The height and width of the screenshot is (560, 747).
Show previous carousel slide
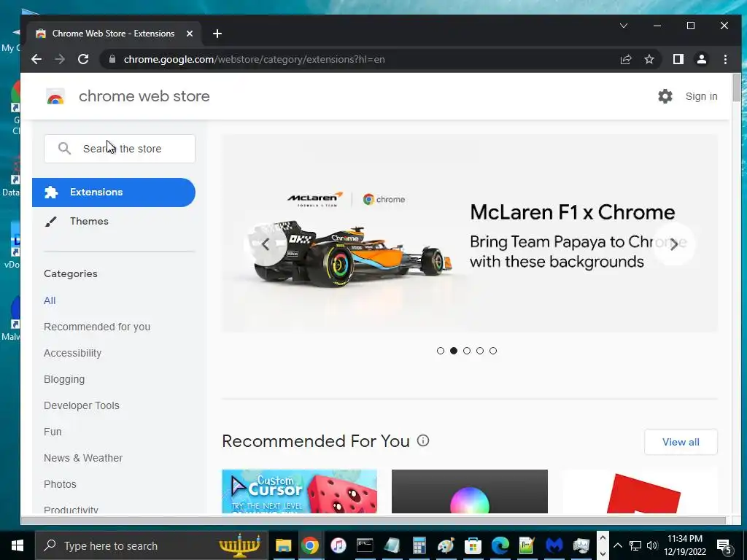tap(266, 244)
